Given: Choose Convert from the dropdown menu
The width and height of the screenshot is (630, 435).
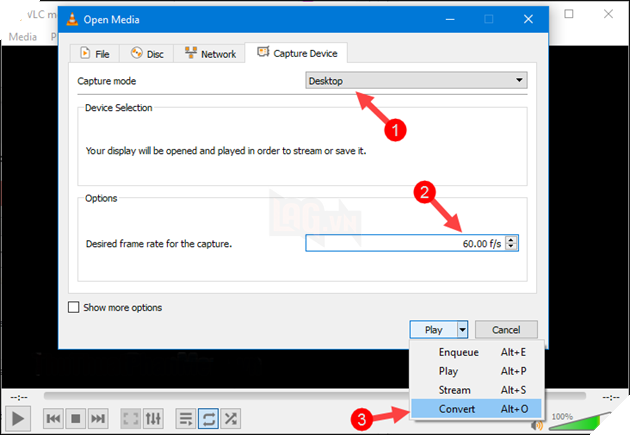Looking at the screenshot, I should pyautogui.click(x=477, y=409).
